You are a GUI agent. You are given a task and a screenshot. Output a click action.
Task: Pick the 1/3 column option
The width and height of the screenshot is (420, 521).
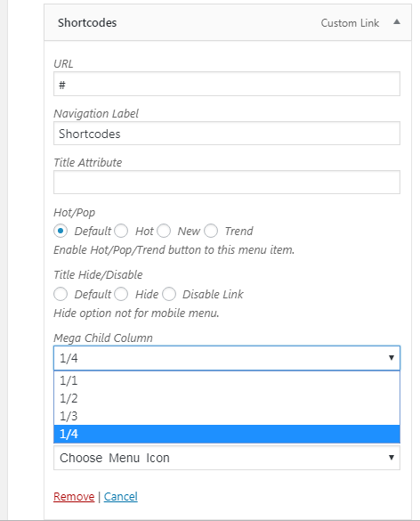point(227,416)
